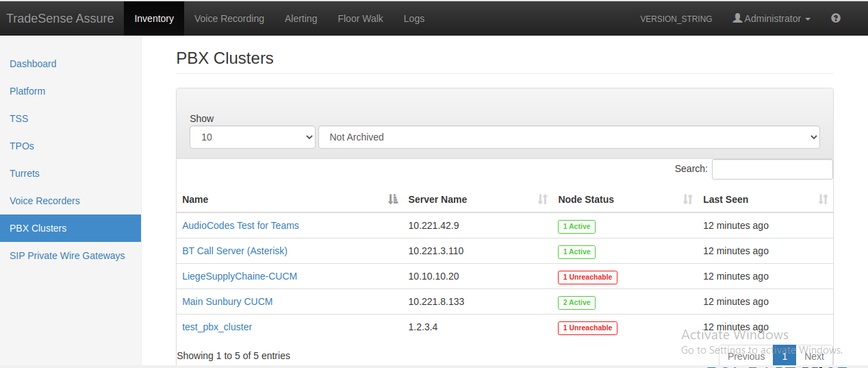Viewport: 868px width, 368px height.
Task: Open the Not Archived filter dropdown
Action: pos(569,137)
